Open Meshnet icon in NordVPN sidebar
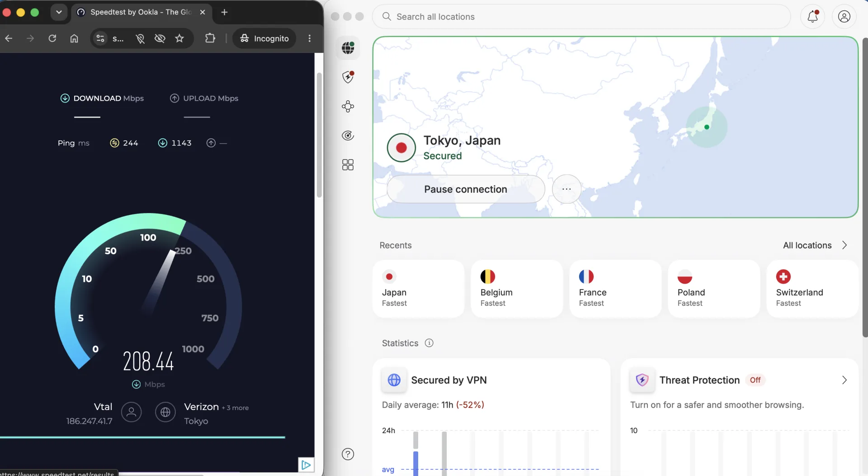The height and width of the screenshot is (476, 868). tap(348, 106)
